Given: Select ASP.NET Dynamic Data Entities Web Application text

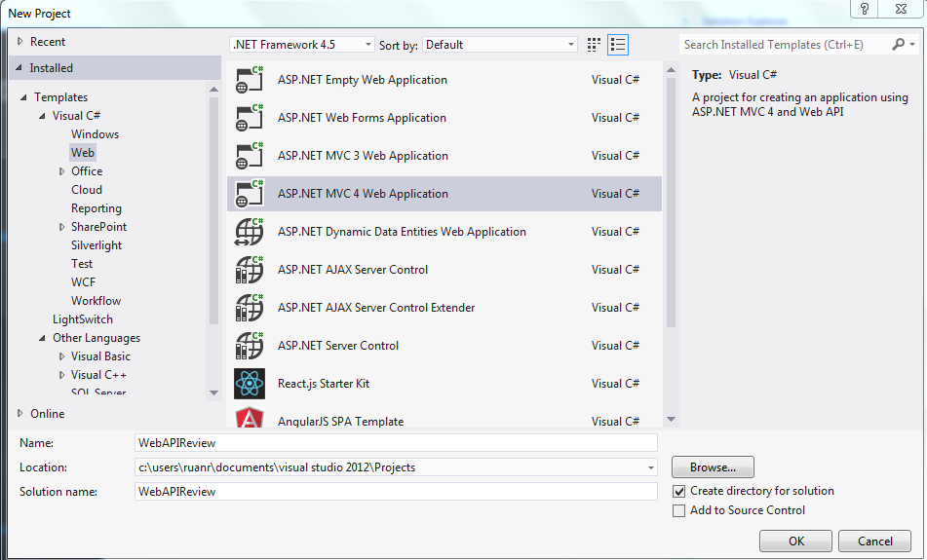Looking at the screenshot, I should [x=402, y=232].
